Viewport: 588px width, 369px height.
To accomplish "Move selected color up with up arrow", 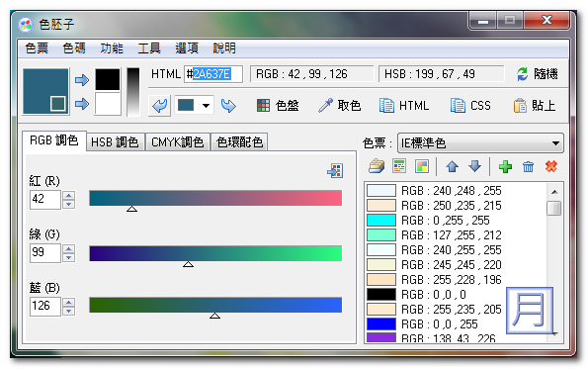I will point(452,166).
